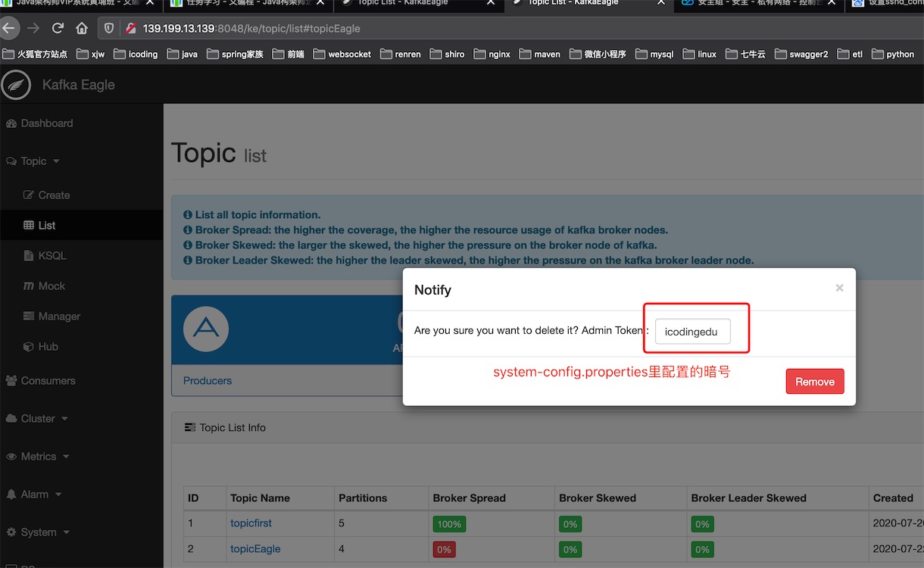Click the Partitions column header
This screenshot has width=924, height=568.
[x=363, y=498]
